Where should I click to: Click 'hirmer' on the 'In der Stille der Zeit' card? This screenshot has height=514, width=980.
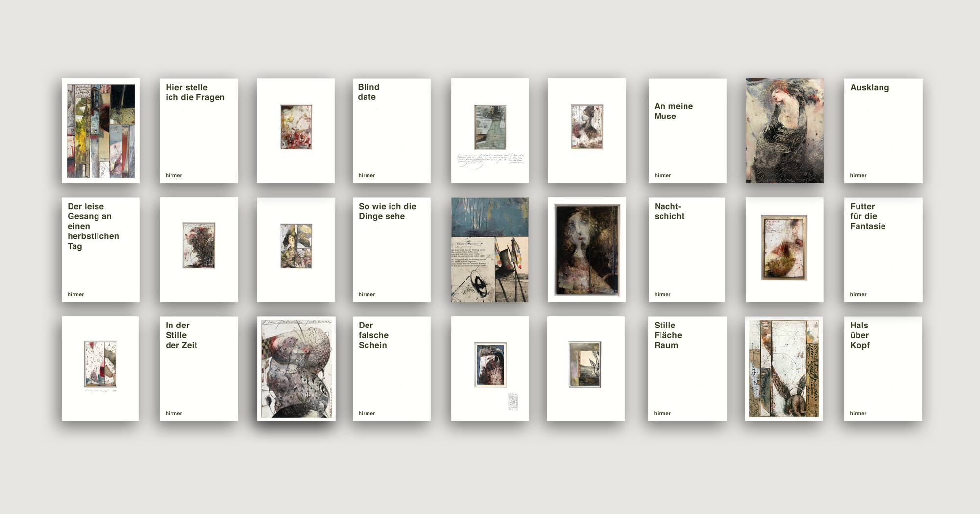pyautogui.click(x=173, y=413)
